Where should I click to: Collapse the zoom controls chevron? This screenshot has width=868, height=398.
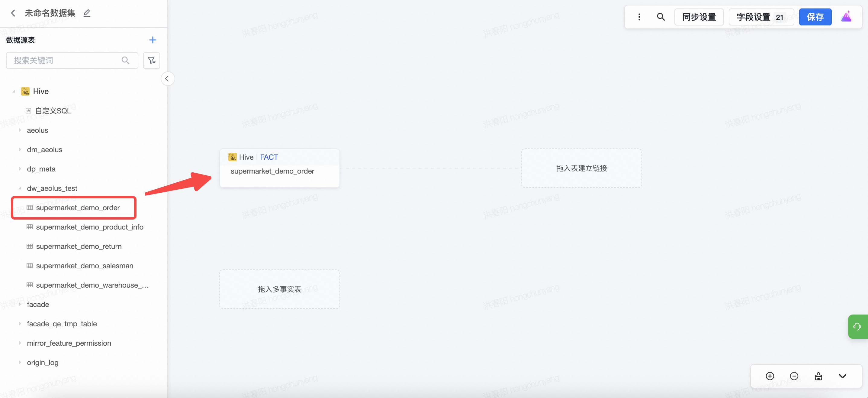click(842, 376)
